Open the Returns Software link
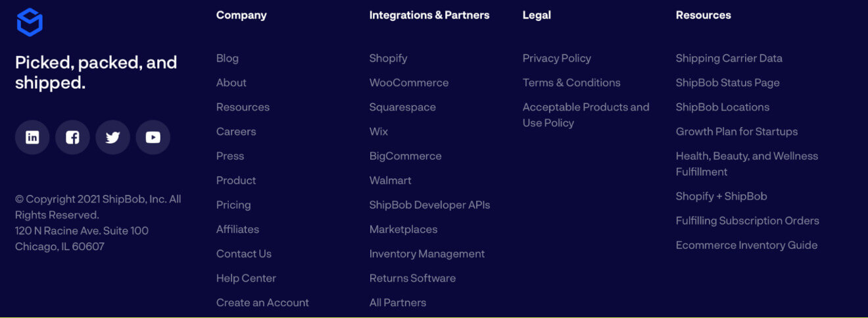Screen dimensions: 868x318 (x=412, y=277)
